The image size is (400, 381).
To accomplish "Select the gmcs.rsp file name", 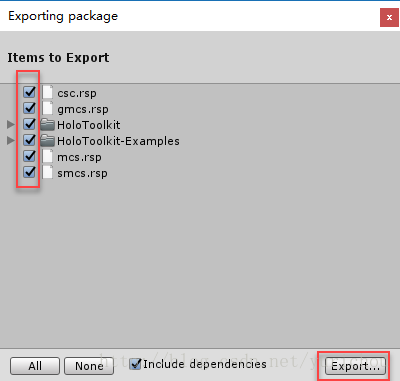I will [x=83, y=109].
